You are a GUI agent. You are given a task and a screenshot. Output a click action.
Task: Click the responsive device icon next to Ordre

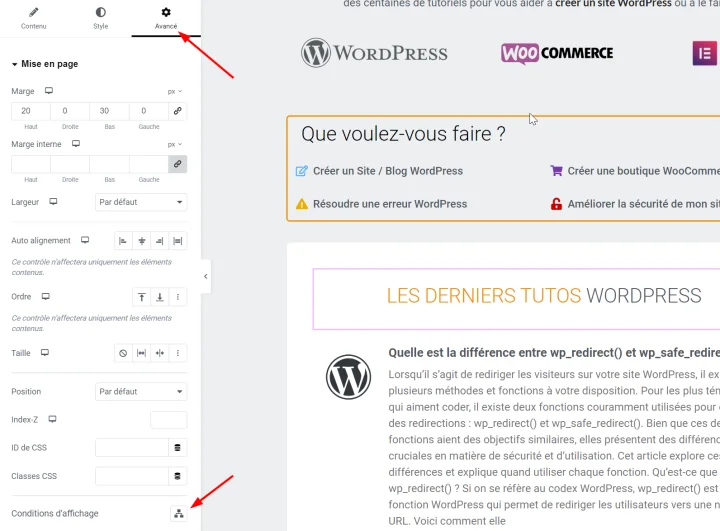click(45, 296)
